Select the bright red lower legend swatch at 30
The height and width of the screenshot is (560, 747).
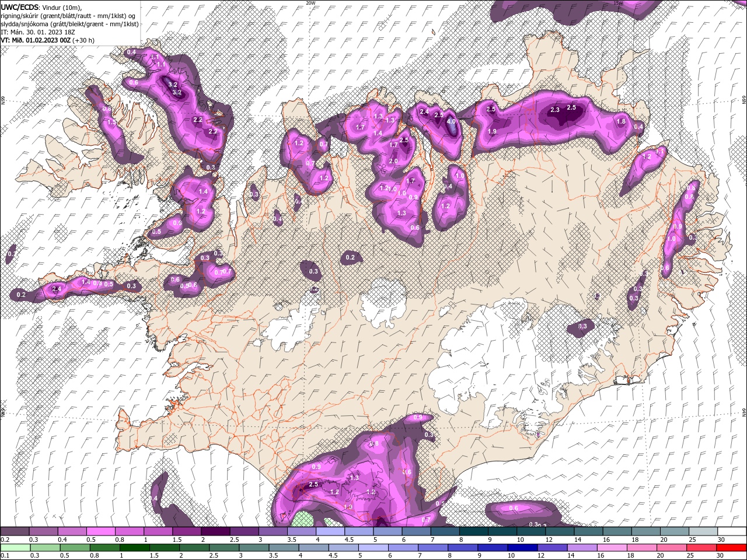[731, 548]
